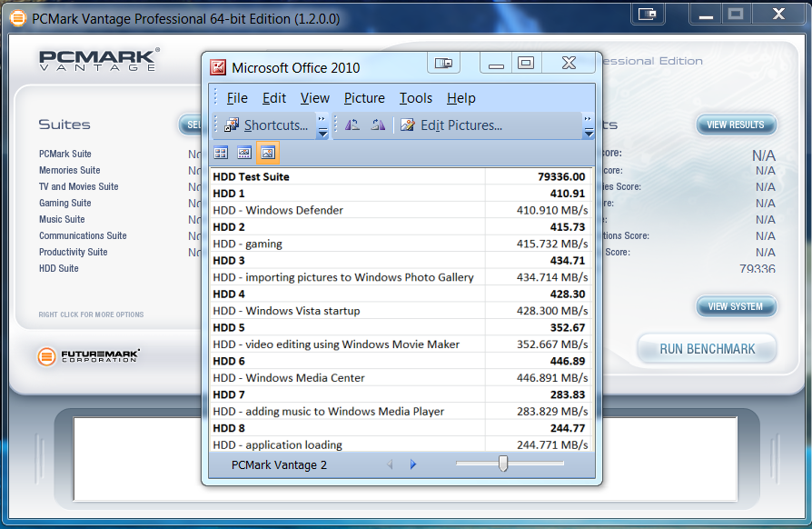Open the Tools menu
812x529 pixels.
tap(416, 98)
